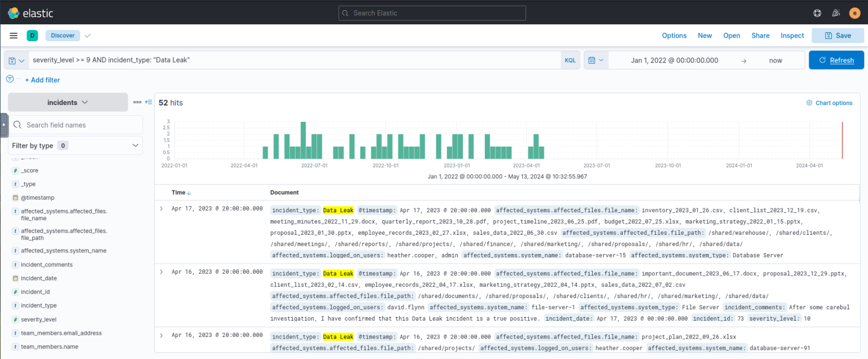Sort results by the Time column

(x=180, y=192)
